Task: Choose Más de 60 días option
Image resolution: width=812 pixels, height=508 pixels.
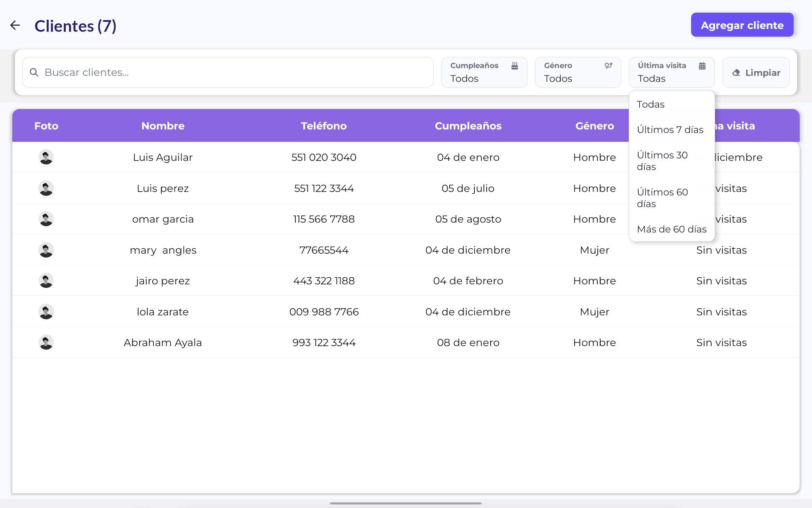Action: pos(671,229)
